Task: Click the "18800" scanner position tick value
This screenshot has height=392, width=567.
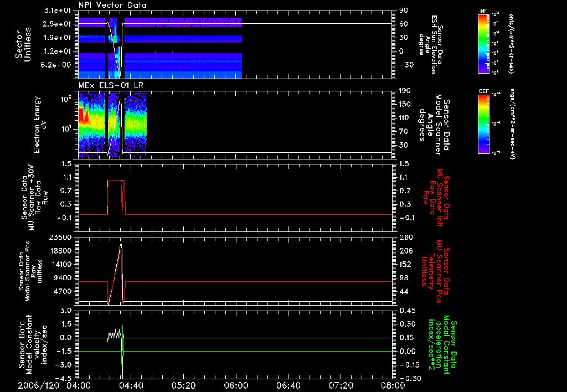Action: [x=60, y=251]
